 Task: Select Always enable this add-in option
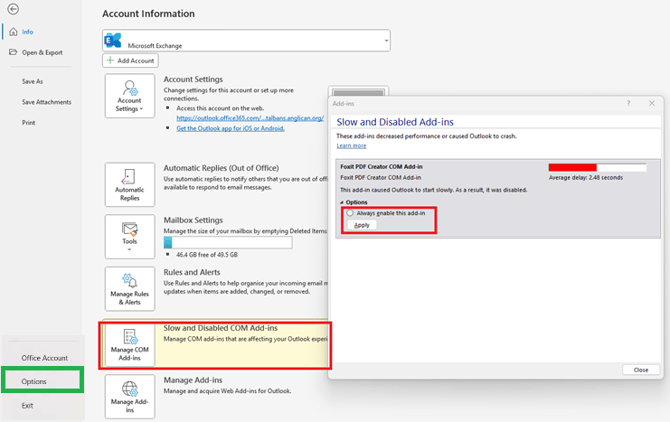point(350,213)
